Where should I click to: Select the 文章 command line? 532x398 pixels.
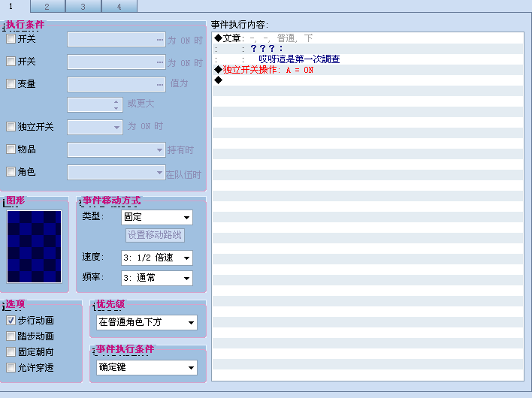(367, 38)
